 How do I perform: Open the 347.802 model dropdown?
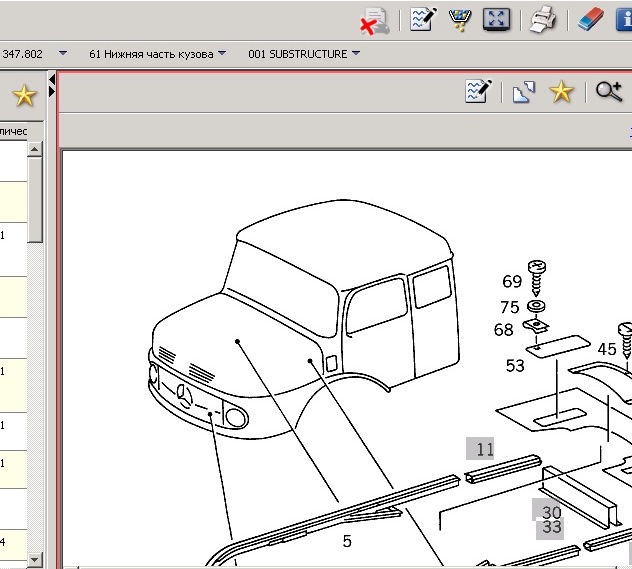tap(63, 54)
